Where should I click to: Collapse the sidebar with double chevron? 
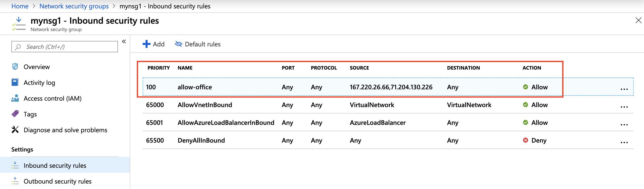pos(124,41)
